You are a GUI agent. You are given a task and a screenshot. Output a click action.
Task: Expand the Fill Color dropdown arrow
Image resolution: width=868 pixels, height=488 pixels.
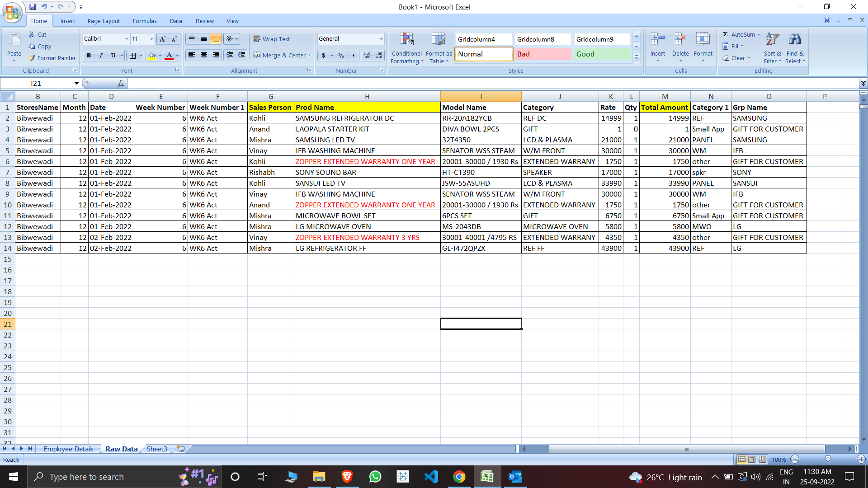pyautogui.click(x=159, y=56)
